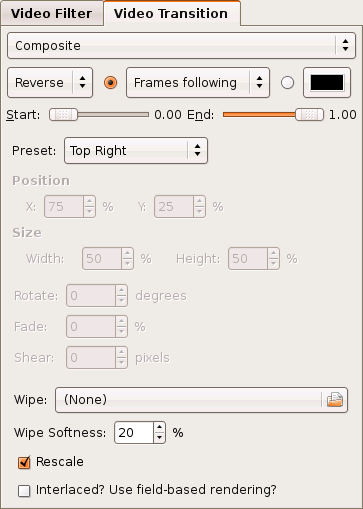Expand the Frames following dropdown
This screenshot has width=363, height=509.
click(x=198, y=83)
